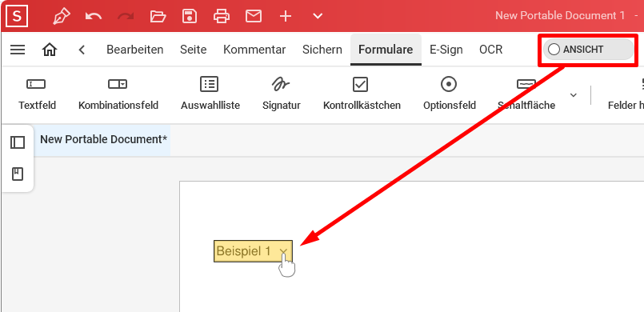This screenshot has height=312, width=644.
Task: Insert an Auswahlliste list field
Action: click(x=210, y=94)
